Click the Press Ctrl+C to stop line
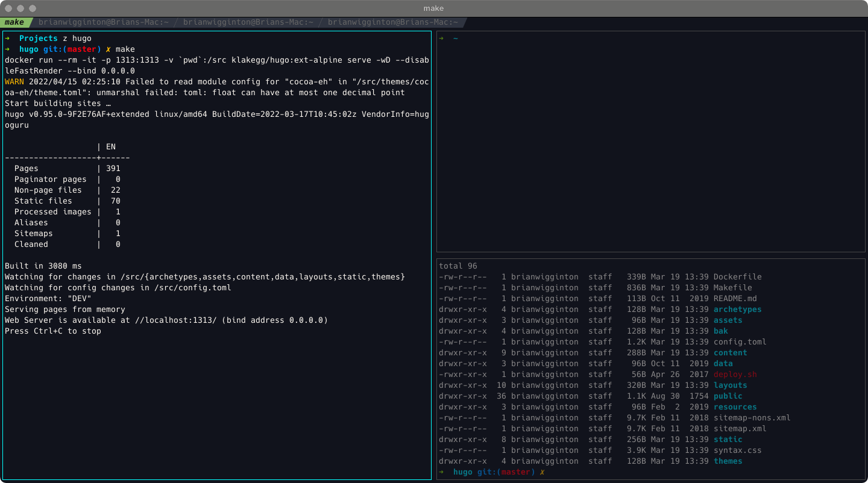 point(53,331)
